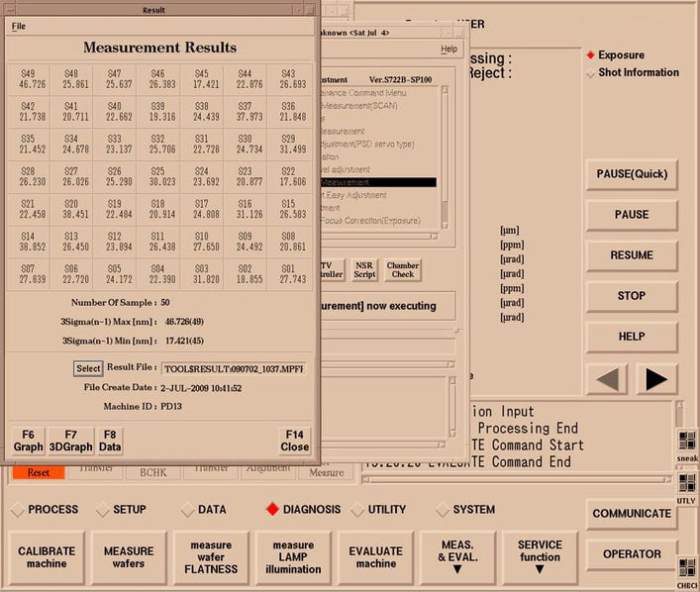Click vertical scrollbar of command menu list
This screenshot has width=700, height=592.
(x=445, y=157)
